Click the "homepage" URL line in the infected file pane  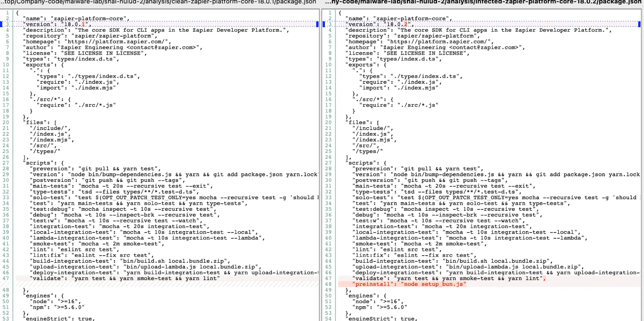(x=420, y=41)
